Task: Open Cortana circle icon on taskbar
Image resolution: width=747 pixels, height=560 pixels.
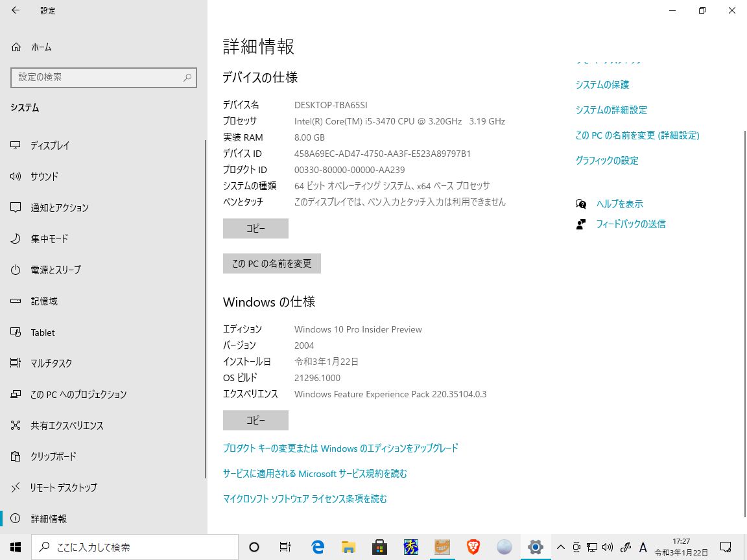Action: click(254, 547)
